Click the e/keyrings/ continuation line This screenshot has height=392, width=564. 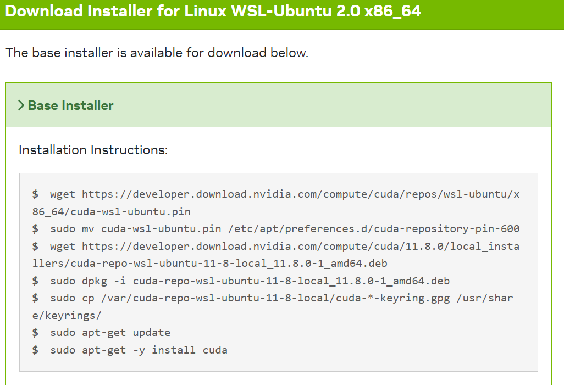67,316
